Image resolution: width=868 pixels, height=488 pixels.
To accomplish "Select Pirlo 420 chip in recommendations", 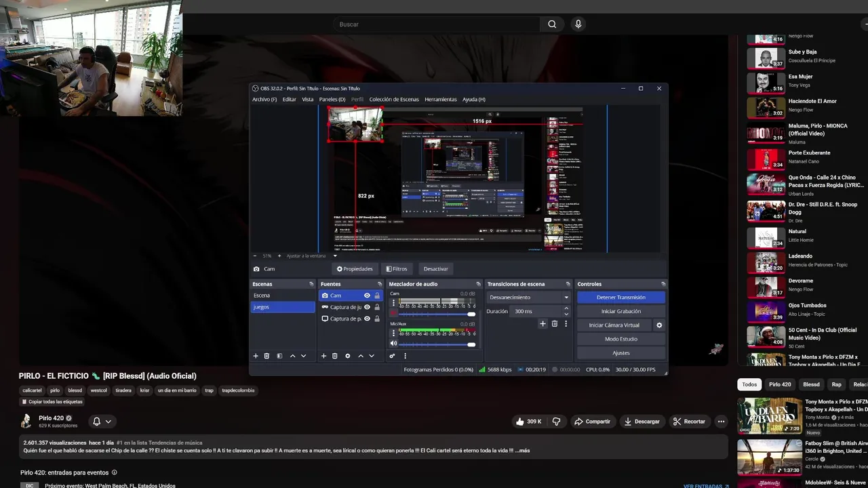I will [x=780, y=384].
